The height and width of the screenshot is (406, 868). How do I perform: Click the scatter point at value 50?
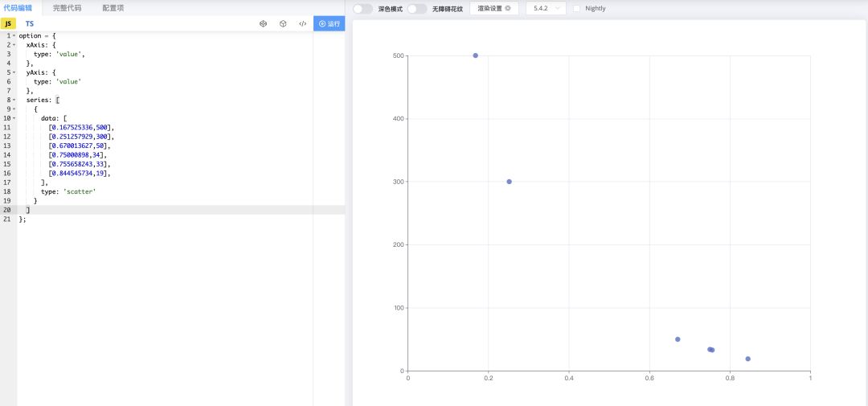pyautogui.click(x=678, y=339)
